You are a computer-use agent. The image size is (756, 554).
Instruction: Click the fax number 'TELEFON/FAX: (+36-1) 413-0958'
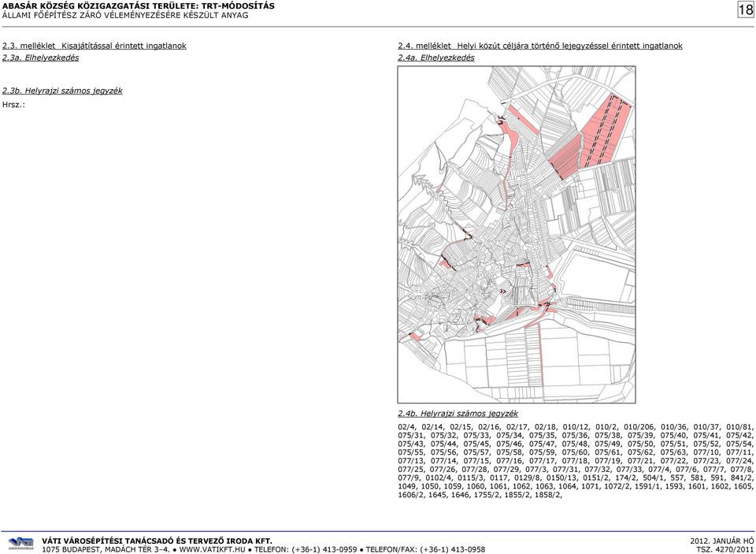coord(426,549)
